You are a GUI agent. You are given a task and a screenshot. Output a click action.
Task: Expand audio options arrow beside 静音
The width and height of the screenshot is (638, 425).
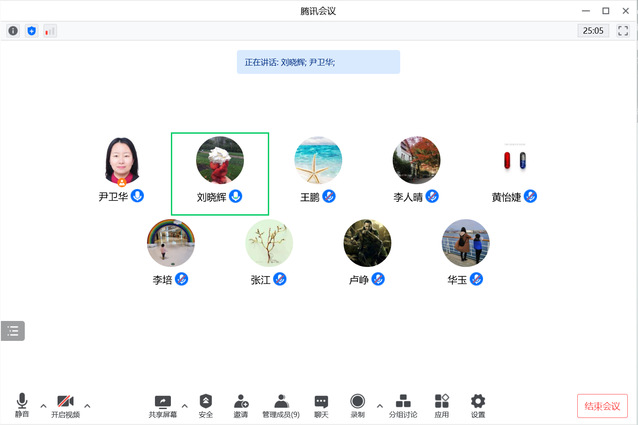coord(43,405)
